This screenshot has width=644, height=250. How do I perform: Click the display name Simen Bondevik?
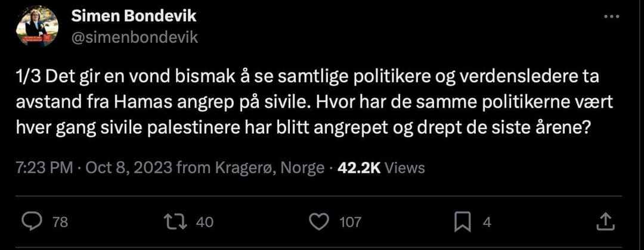point(134,17)
